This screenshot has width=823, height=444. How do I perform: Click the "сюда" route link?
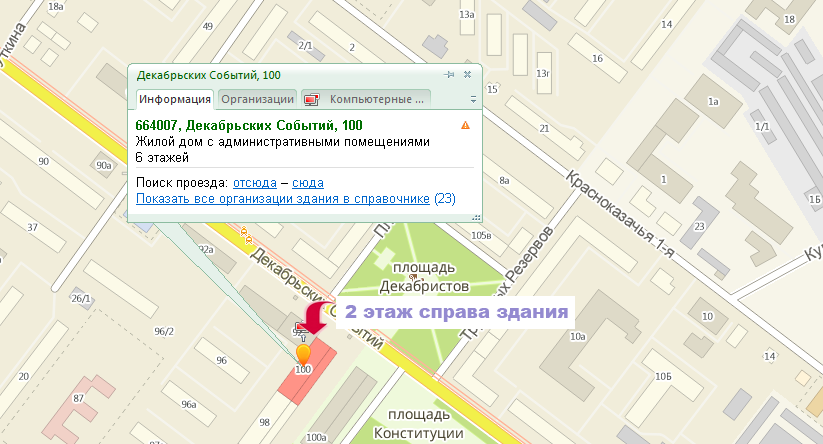tap(308, 183)
